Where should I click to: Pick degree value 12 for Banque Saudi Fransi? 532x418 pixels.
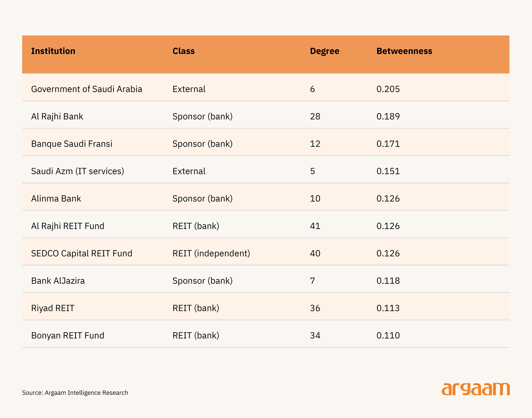[315, 144]
